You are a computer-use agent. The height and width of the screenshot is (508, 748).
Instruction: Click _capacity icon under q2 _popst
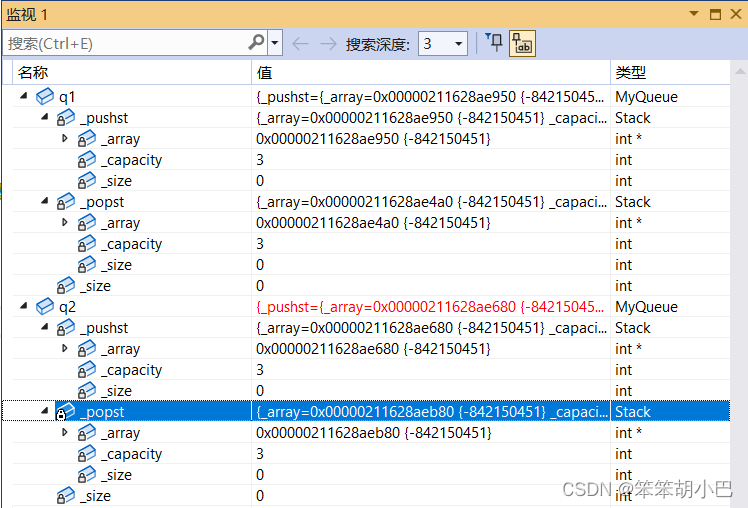pyautogui.click(x=87, y=453)
